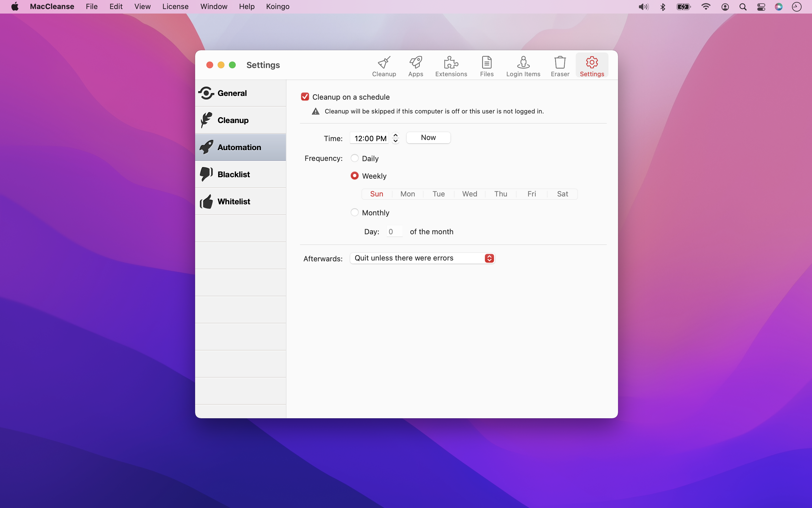Open the Apple menu
This screenshot has width=812, height=508.
[15, 7]
